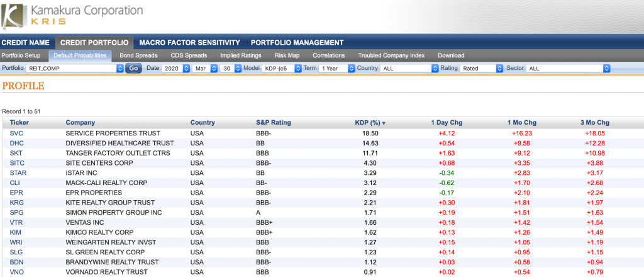This screenshot has height=277, width=644.
Task: Click the +16.23 one-month change value
Action: point(522,133)
